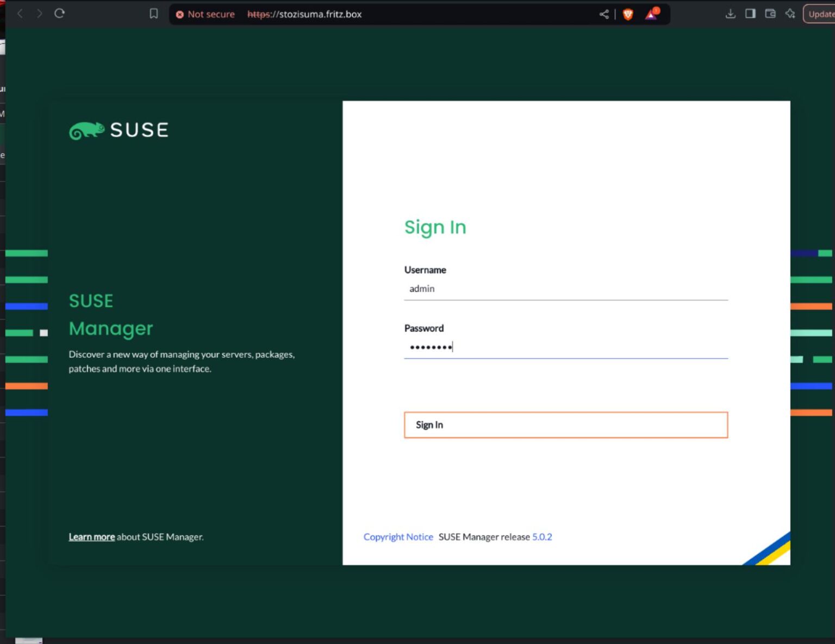Click the browser back arrow
835x644 pixels.
20,14
